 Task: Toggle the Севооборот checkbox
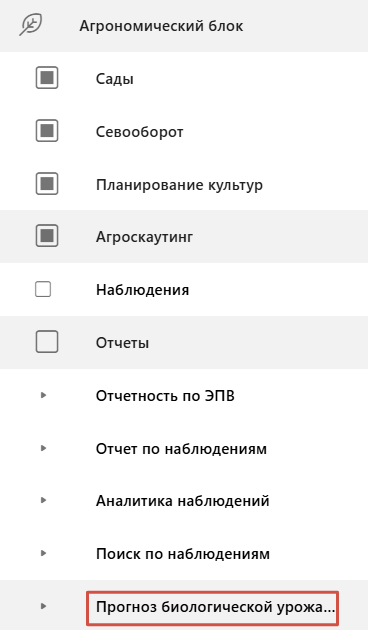coord(47,131)
